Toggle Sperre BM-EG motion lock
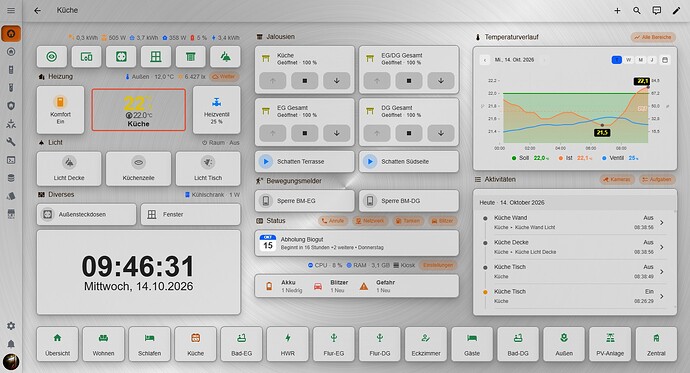The image size is (690, 373). [x=305, y=201]
